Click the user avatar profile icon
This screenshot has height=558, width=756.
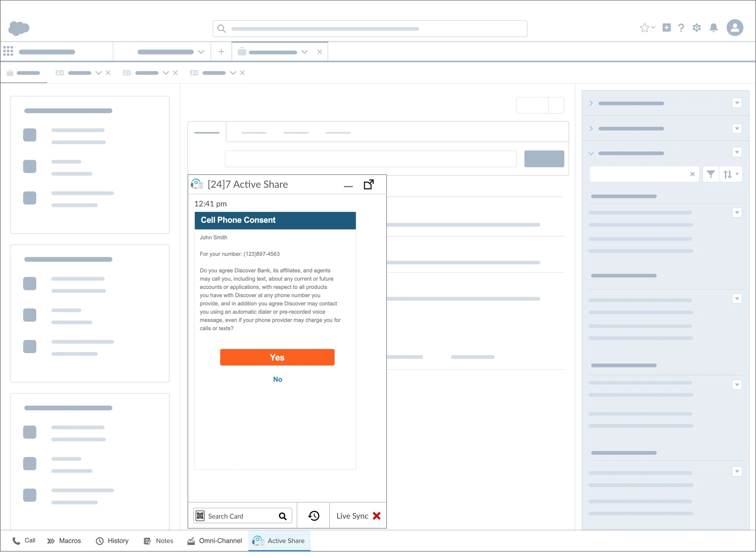tap(735, 28)
